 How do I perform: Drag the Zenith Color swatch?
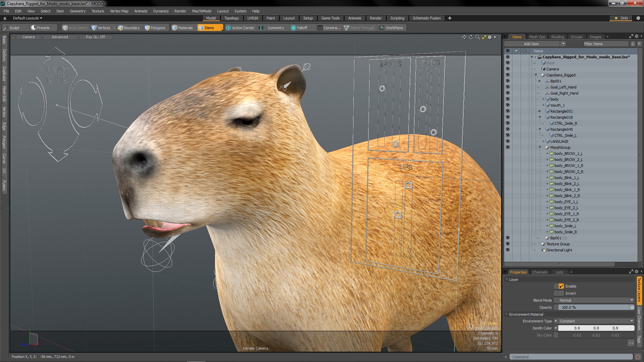click(x=556, y=328)
